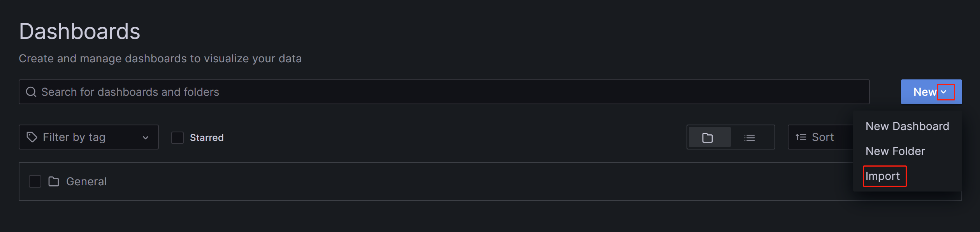Open the Sort dropdown

pos(822,137)
